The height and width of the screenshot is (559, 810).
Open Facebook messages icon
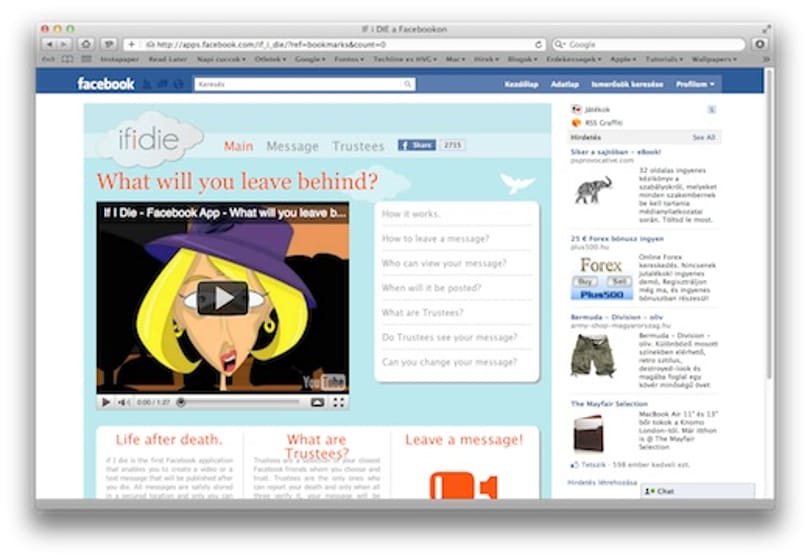pyautogui.click(x=163, y=84)
